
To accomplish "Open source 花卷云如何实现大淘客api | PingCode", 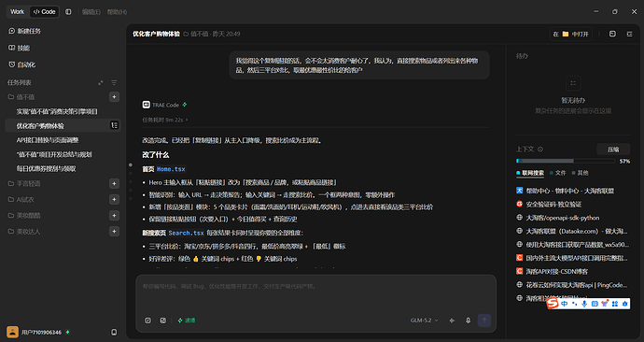I will [x=572, y=284].
